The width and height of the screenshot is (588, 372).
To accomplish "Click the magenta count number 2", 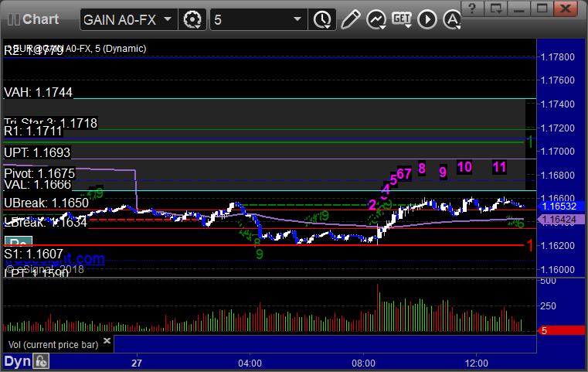I will 372,205.
